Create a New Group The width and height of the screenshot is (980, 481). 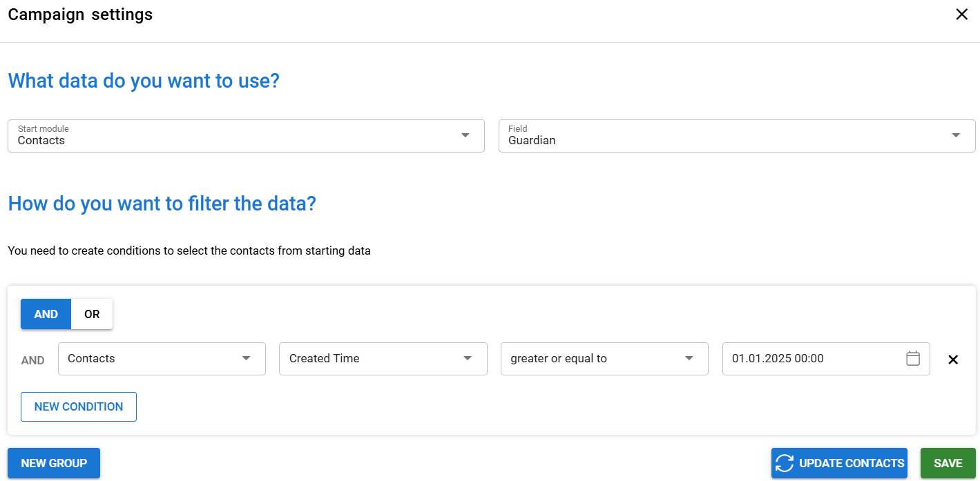[54, 463]
